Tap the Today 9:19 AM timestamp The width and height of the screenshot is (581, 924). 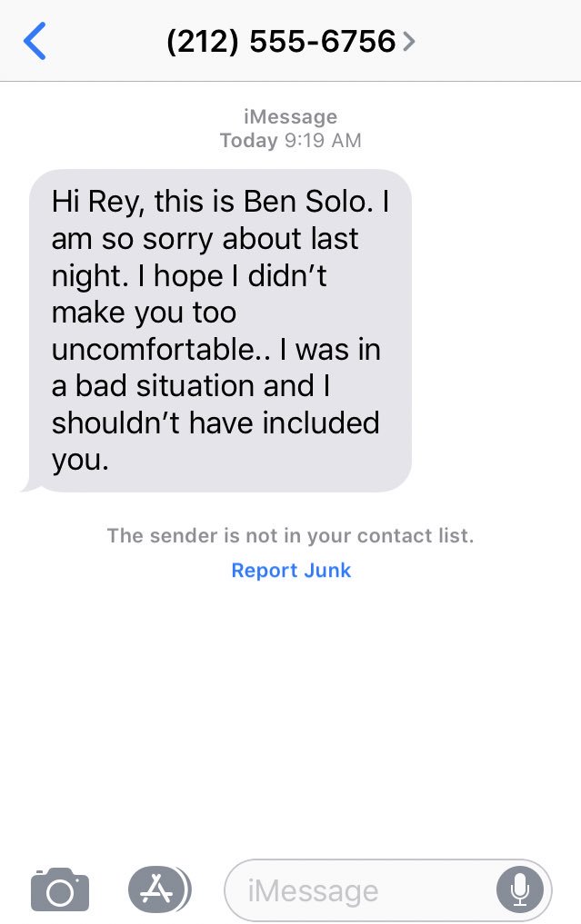tap(290, 140)
